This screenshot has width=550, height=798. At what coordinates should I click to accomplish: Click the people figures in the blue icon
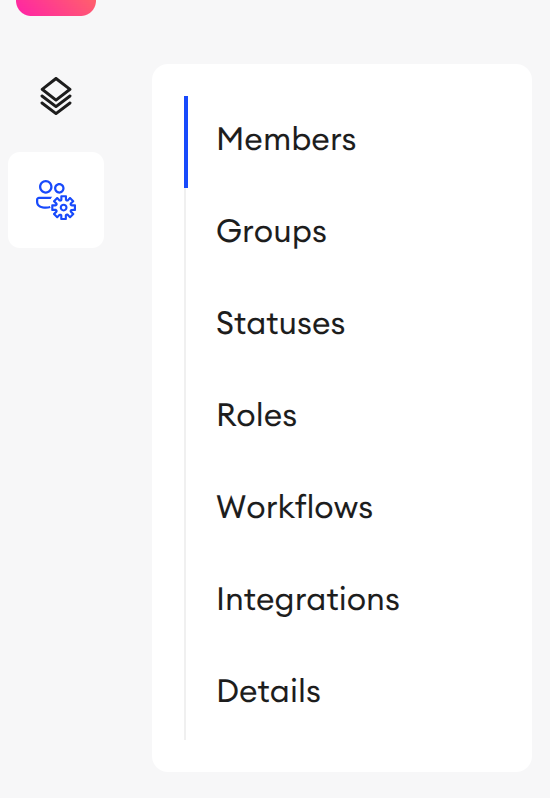click(x=47, y=194)
